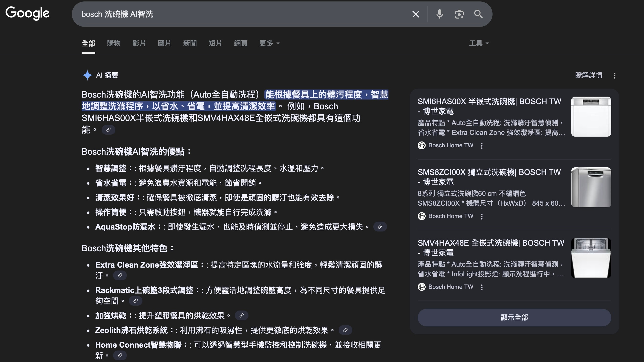Click the SMV4HAX48E dishwasher thumbnail image
644x362 pixels.
591,258
